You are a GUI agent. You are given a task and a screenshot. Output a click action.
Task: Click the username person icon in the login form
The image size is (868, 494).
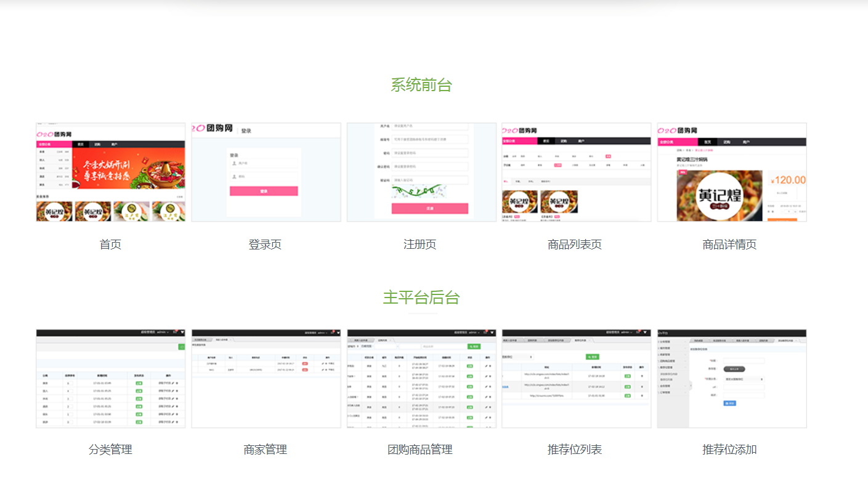pyautogui.click(x=234, y=163)
